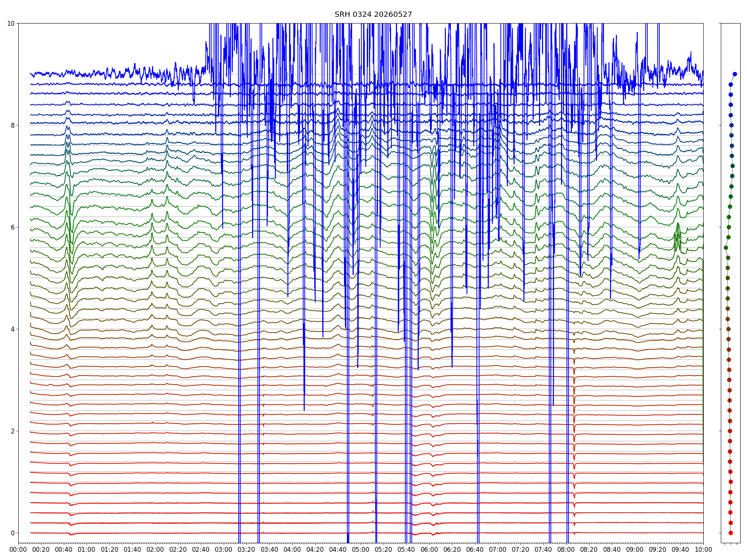The width and height of the screenshot is (747, 560).
Task: Click the topmost blue dot in the side panel
Action: pyautogui.click(x=735, y=74)
